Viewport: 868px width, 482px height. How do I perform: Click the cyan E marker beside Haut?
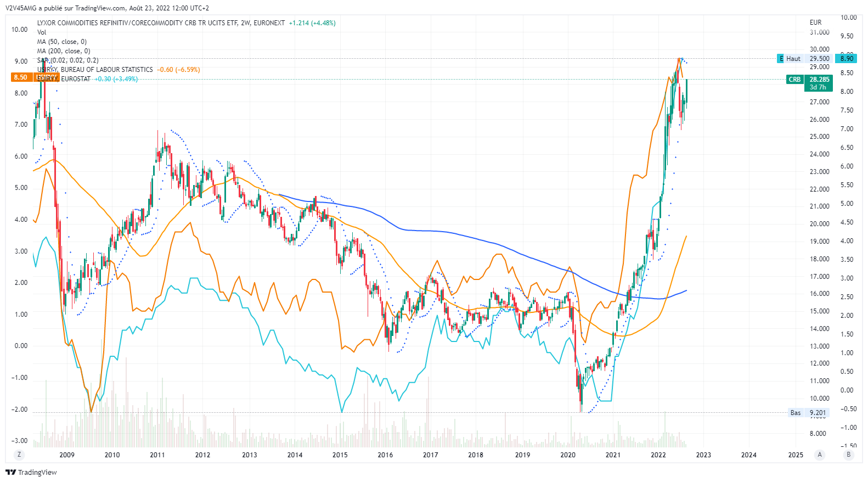click(x=781, y=59)
